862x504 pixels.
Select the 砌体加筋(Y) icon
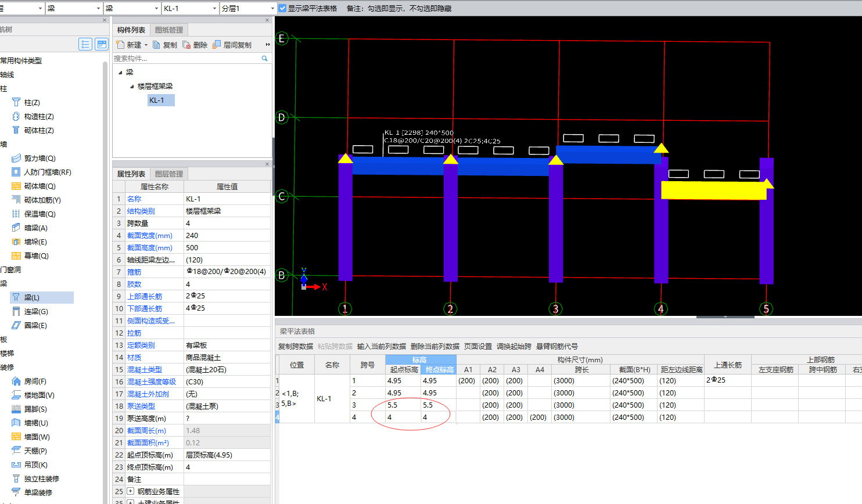pos(16,200)
